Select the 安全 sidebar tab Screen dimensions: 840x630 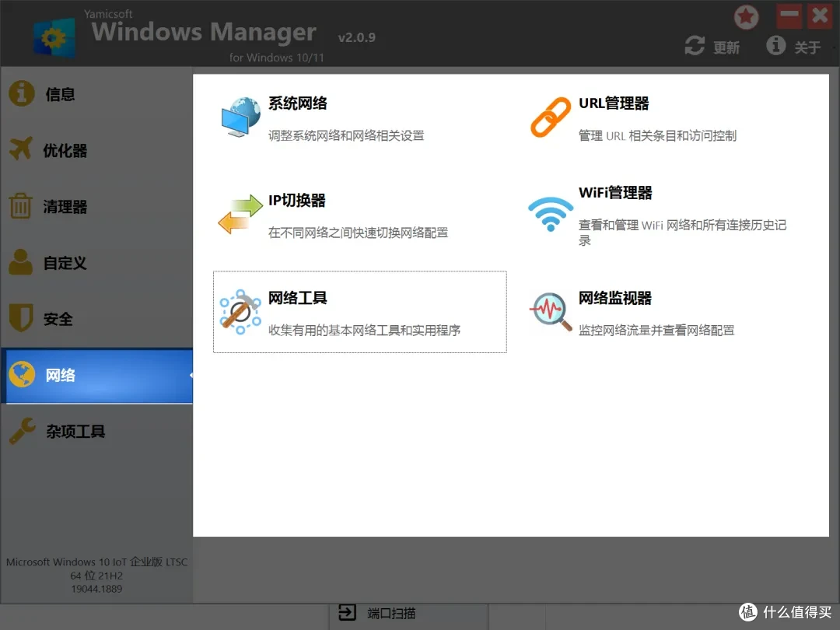point(96,319)
